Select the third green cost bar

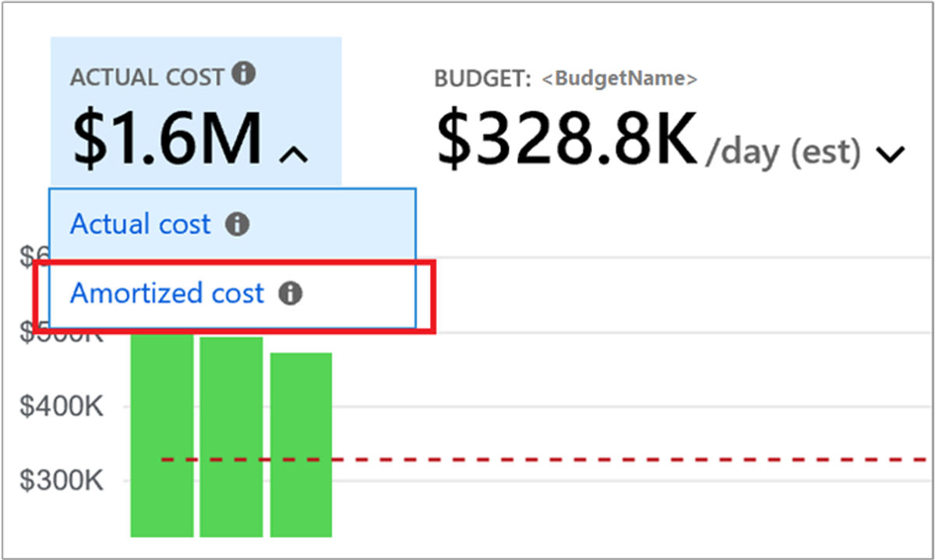click(302, 445)
